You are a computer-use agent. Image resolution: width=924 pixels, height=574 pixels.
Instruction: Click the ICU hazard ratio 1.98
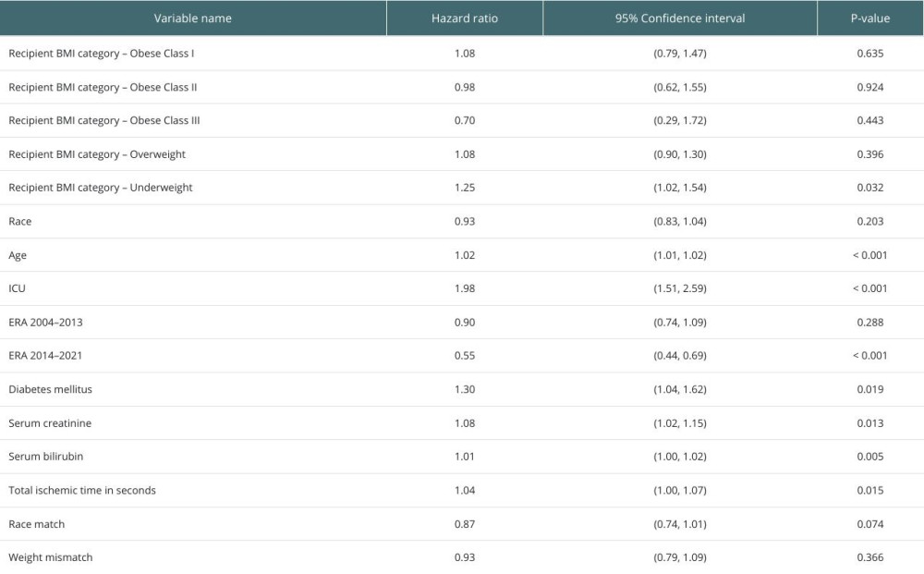[x=465, y=288]
